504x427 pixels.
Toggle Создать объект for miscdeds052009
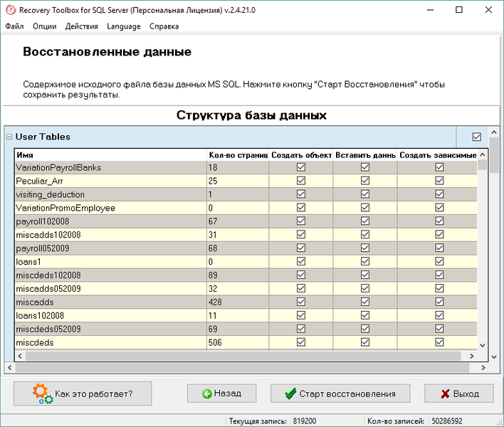coord(301,330)
